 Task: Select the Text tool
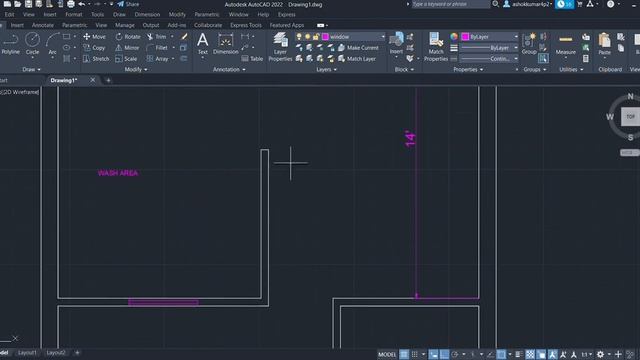(x=202, y=44)
